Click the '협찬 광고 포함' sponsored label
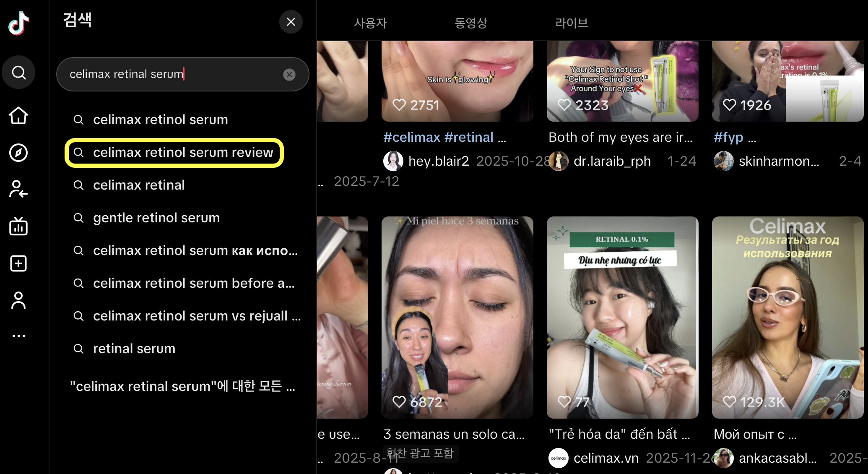Viewport: 868px width, 474px height. coord(420,453)
